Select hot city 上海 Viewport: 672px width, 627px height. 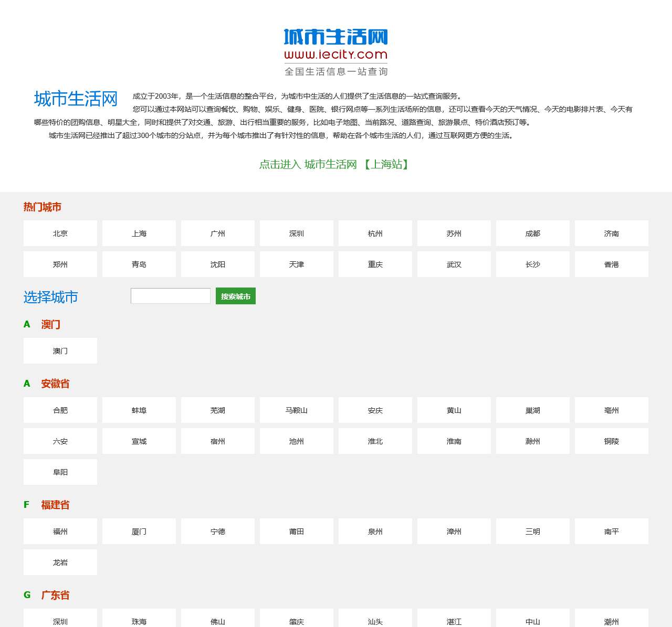139,233
